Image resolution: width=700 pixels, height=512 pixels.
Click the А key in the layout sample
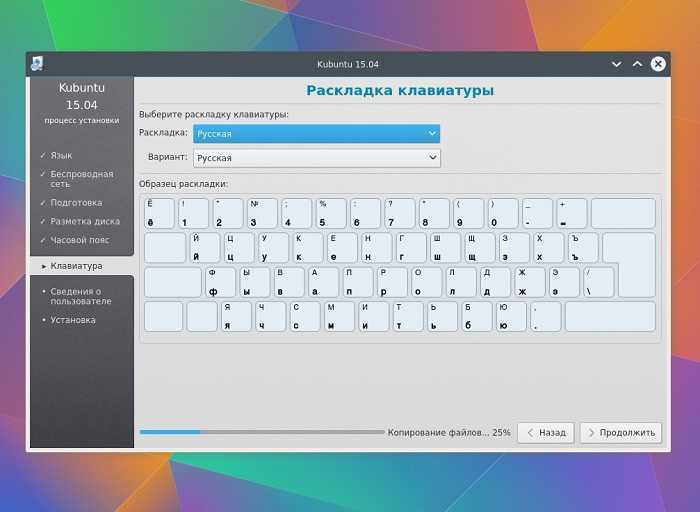(x=324, y=282)
